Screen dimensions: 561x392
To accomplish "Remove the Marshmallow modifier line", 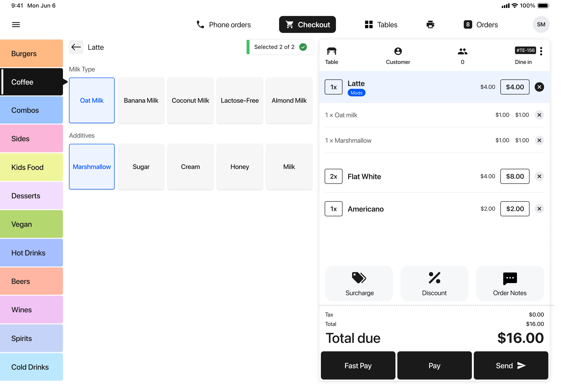I will click(x=539, y=140).
